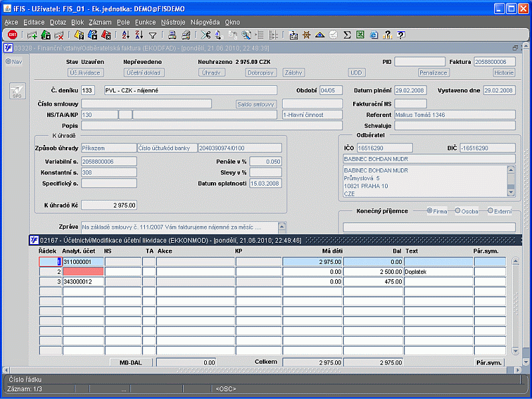Select the Externí radio button
The width and height of the screenshot is (532, 399).
491,211
